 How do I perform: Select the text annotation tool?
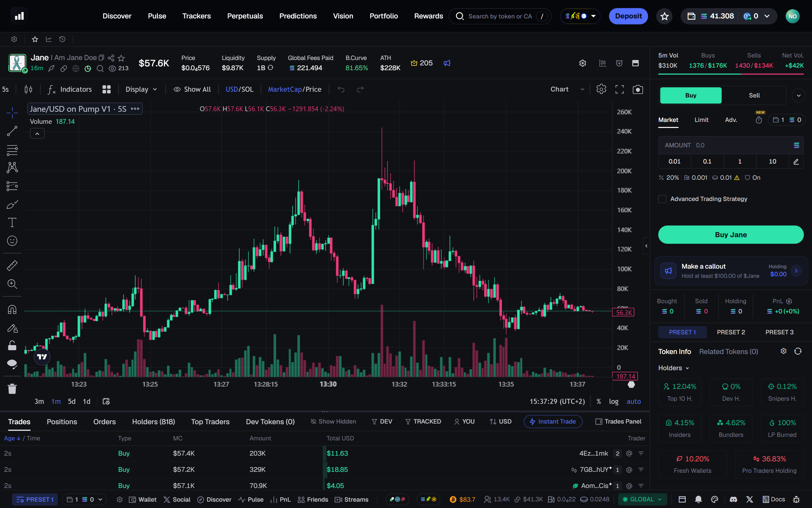12,223
